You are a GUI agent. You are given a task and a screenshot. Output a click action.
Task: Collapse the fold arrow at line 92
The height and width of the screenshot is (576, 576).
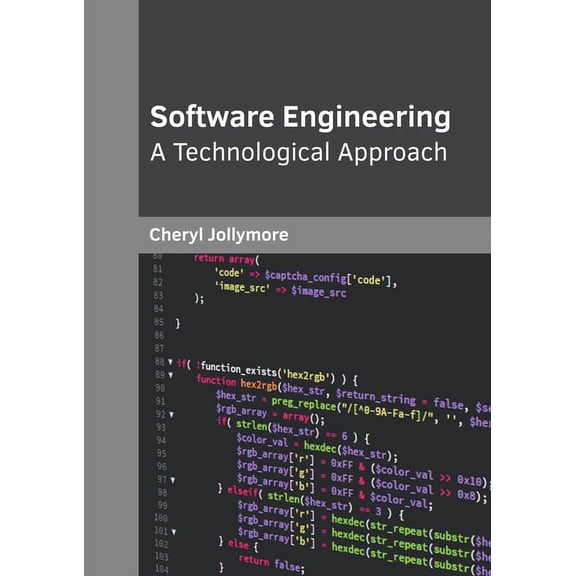coord(171,415)
